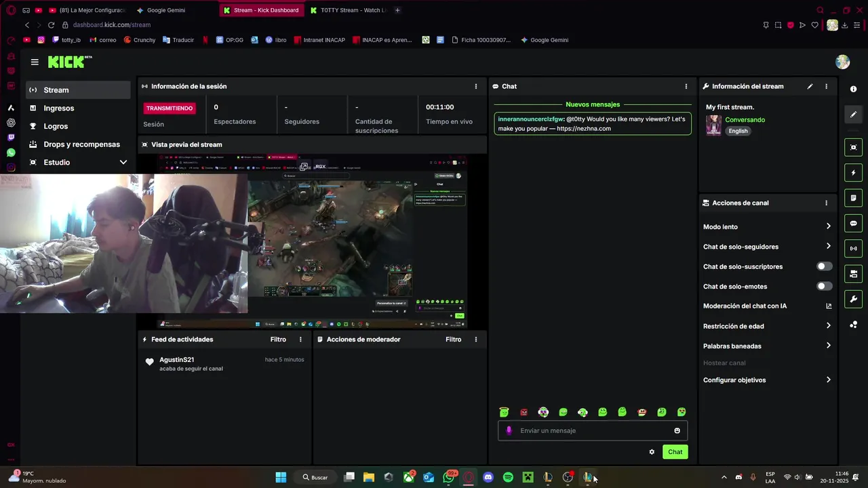
Task: Open the Intranet INACAP bookmark
Action: [x=319, y=40]
